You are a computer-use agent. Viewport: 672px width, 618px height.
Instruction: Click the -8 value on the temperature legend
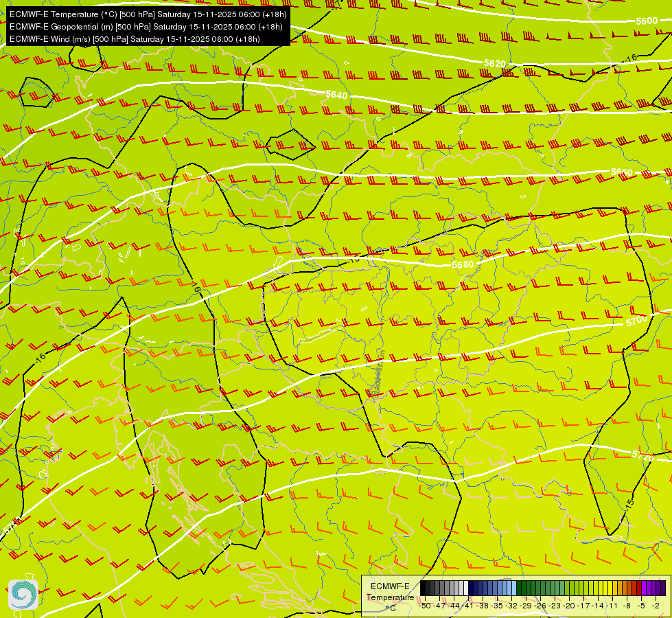click(627, 606)
